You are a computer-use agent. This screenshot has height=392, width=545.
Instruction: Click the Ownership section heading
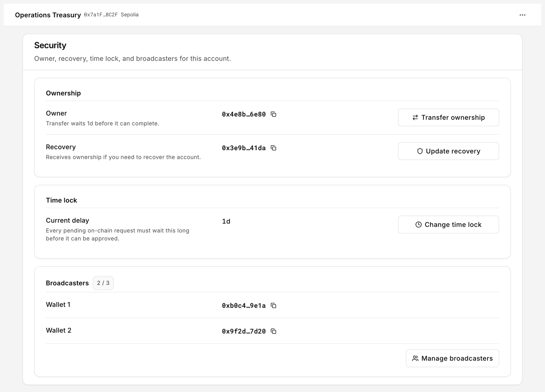click(63, 93)
